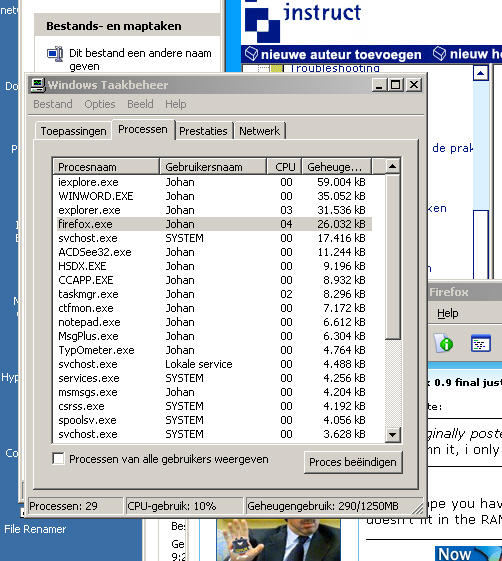Click the window icon in Firefox toolbar
The width and height of the screenshot is (502, 561).
click(x=481, y=343)
